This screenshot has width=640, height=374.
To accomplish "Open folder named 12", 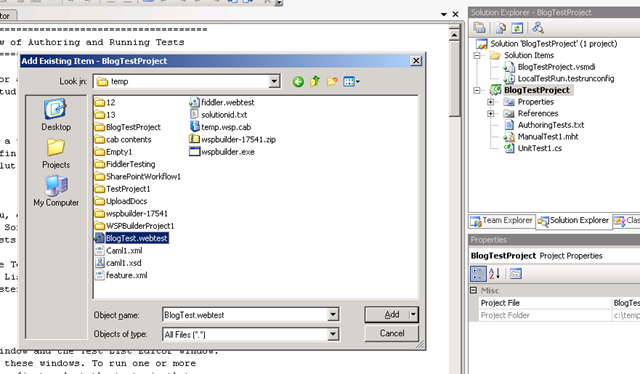I will pyautogui.click(x=105, y=102).
